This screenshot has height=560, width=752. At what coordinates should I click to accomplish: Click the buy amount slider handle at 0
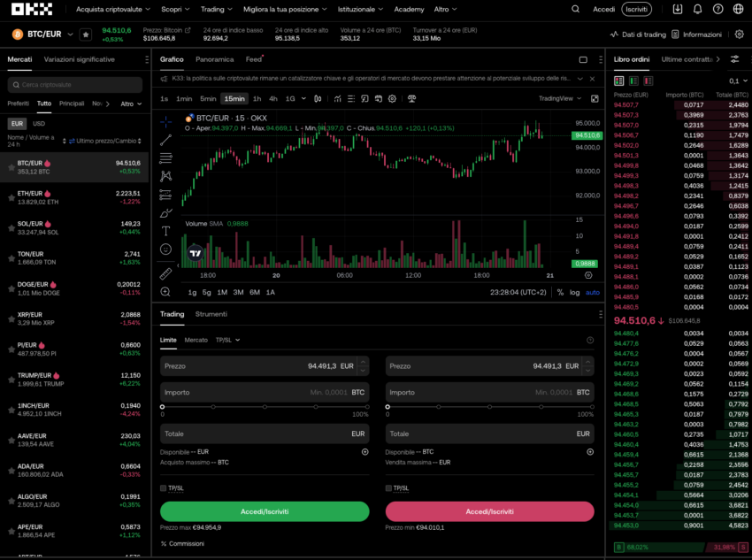pyautogui.click(x=163, y=407)
